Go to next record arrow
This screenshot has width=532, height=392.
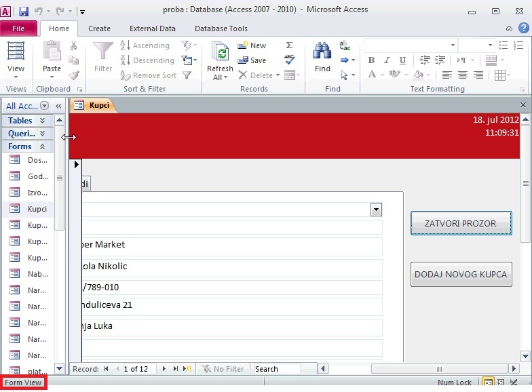click(164, 369)
